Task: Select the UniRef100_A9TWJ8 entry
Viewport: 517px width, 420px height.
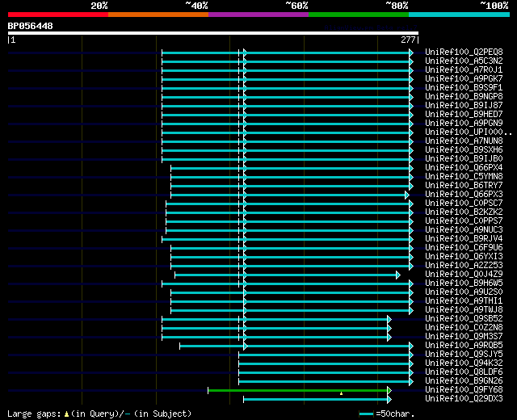Action: pyautogui.click(x=464, y=310)
